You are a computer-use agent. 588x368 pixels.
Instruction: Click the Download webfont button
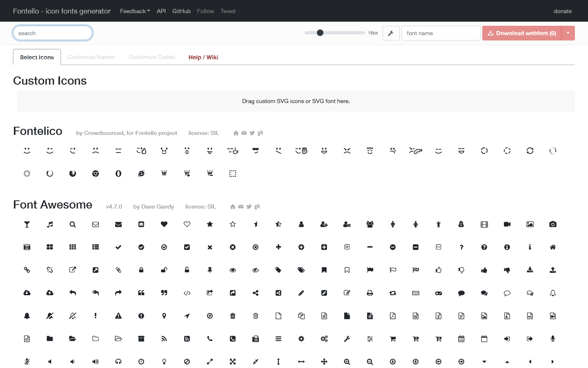tap(522, 33)
